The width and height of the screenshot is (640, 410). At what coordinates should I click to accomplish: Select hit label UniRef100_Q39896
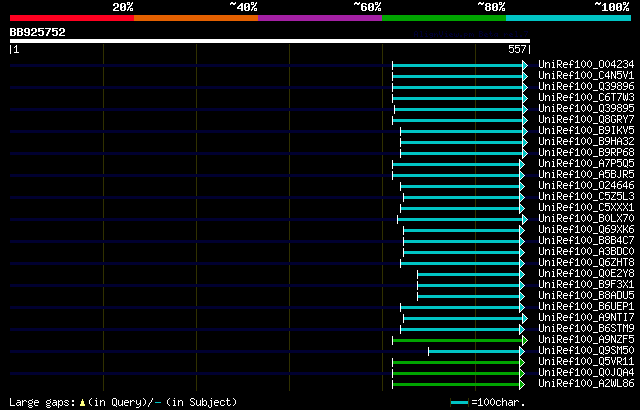click(586, 86)
